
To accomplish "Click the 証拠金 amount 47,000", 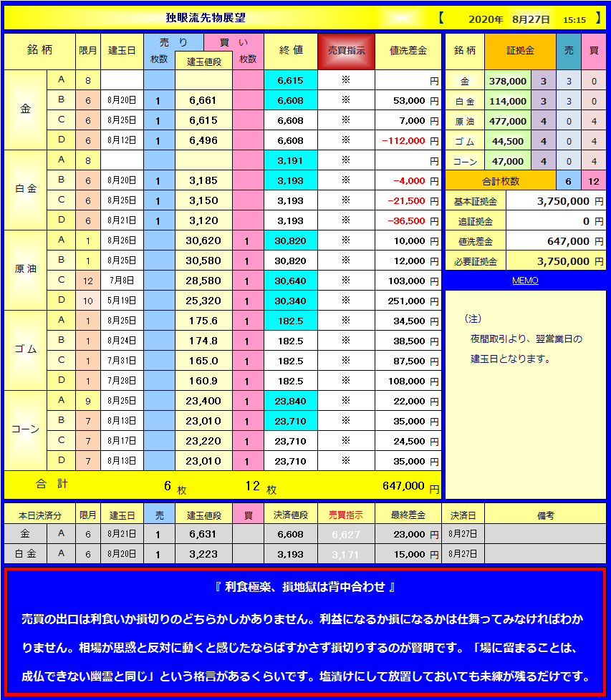I will 508,162.
